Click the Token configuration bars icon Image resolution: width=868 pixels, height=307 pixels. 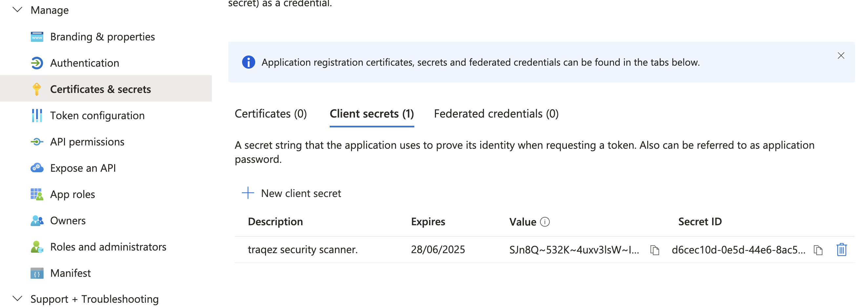37,116
